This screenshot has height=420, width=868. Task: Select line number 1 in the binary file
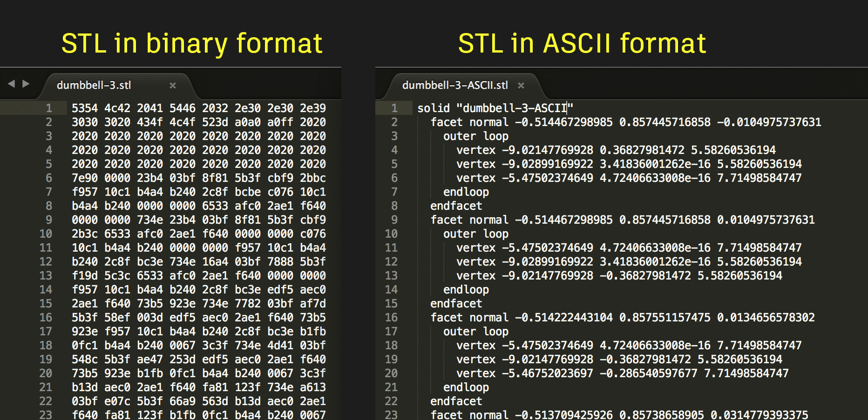(x=48, y=108)
